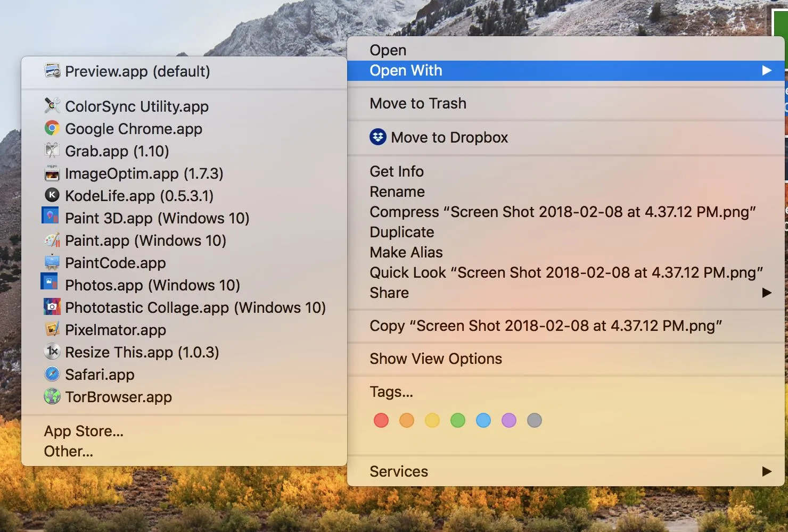Open with Phototastic Collage.app
The width and height of the screenshot is (788, 532).
[184, 307]
